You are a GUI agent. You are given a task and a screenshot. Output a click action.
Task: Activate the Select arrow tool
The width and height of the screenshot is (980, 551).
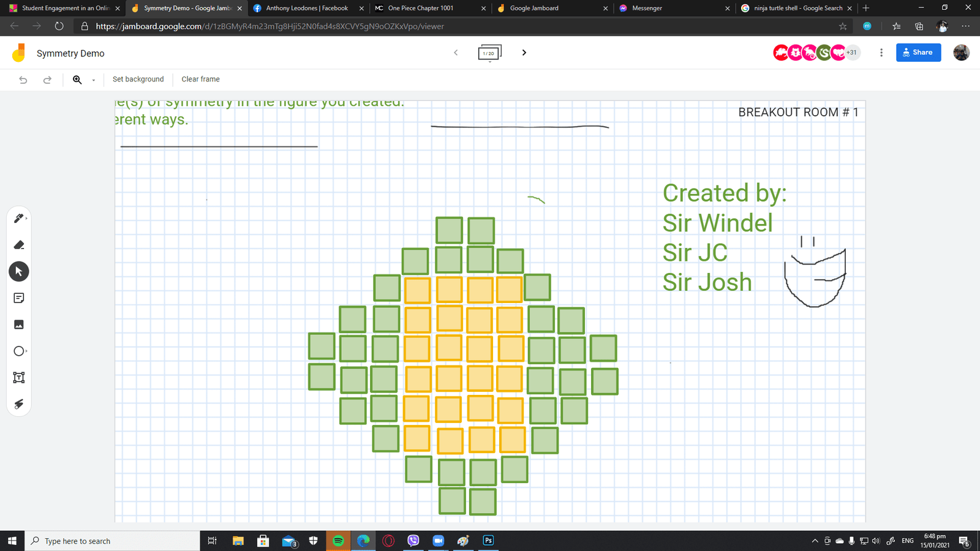[x=18, y=271]
